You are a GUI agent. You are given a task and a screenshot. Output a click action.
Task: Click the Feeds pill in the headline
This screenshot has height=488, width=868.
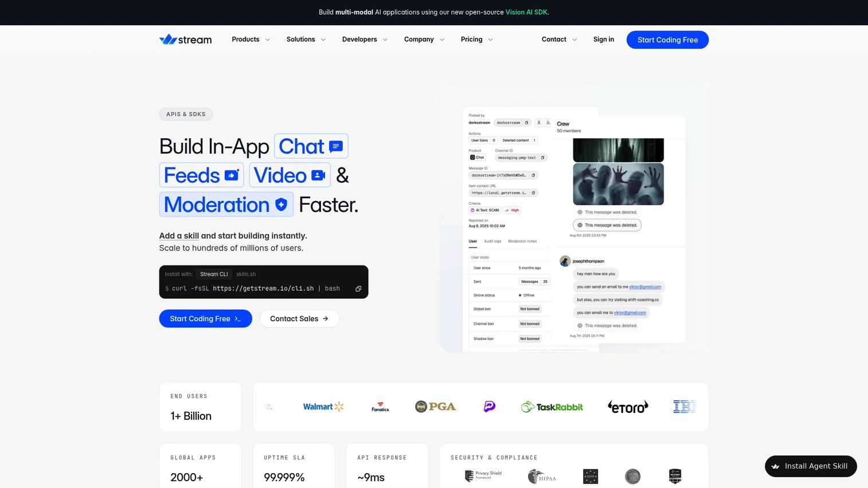point(201,175)
